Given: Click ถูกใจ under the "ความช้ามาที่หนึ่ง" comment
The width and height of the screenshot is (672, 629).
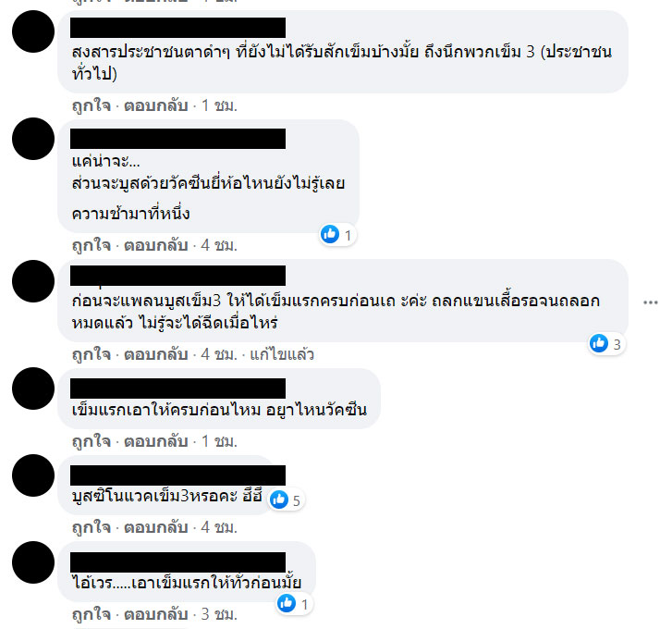Looking at the screenshot, I should 92,245.
